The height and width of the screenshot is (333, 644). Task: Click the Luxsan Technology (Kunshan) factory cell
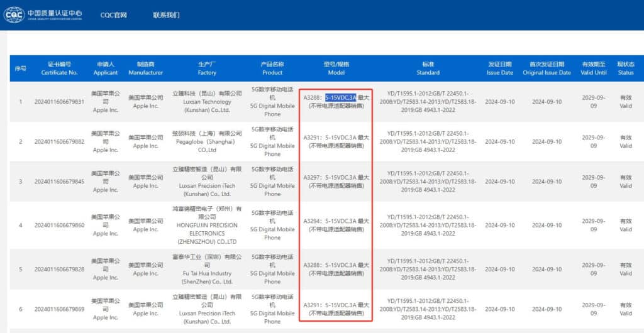coord(207,102)
